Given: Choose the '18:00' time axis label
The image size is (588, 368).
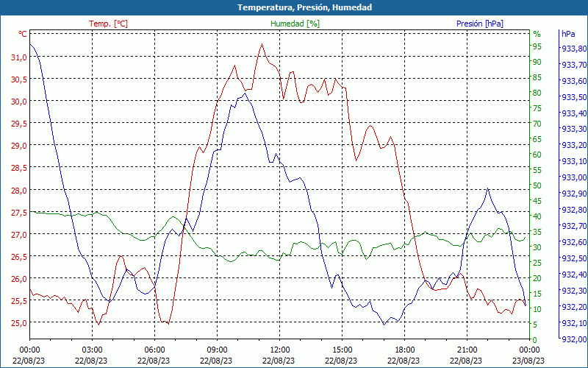Looking at the screenshot, I should 405,350.
